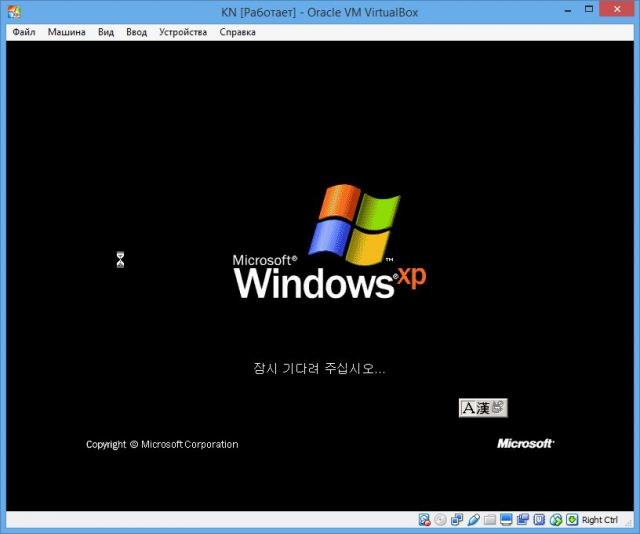This screenshot has width=640, height=534.
Task: Click the keyboard capture green arrow icon
Action: (x=572, y=519)
